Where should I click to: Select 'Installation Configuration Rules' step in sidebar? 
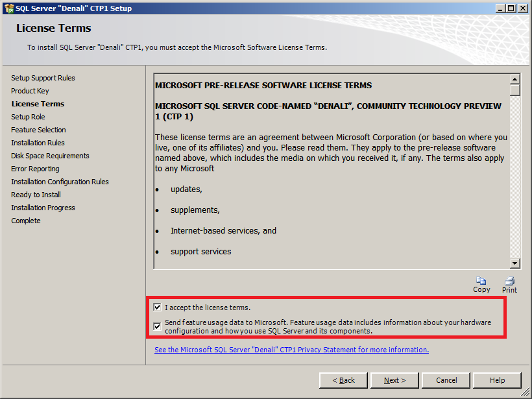click(x=60, y=182)
